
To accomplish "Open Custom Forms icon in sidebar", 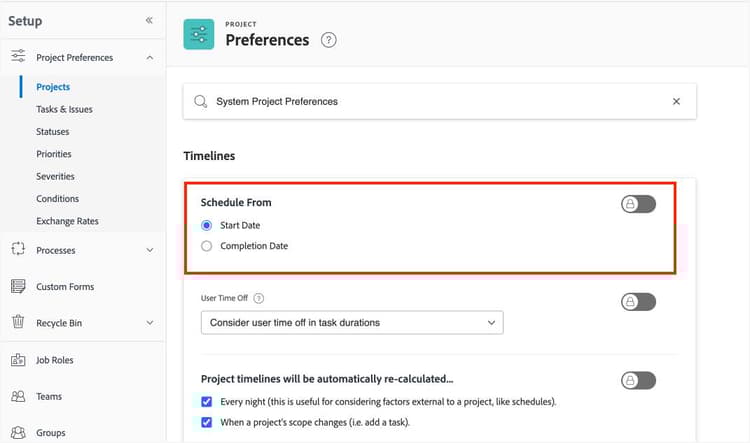I will click(18, 287).
